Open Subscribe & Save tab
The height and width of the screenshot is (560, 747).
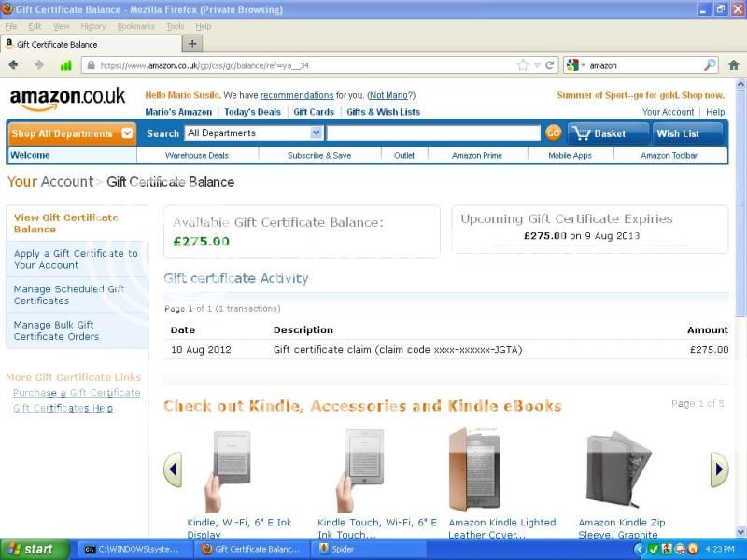tap(319, 155)
